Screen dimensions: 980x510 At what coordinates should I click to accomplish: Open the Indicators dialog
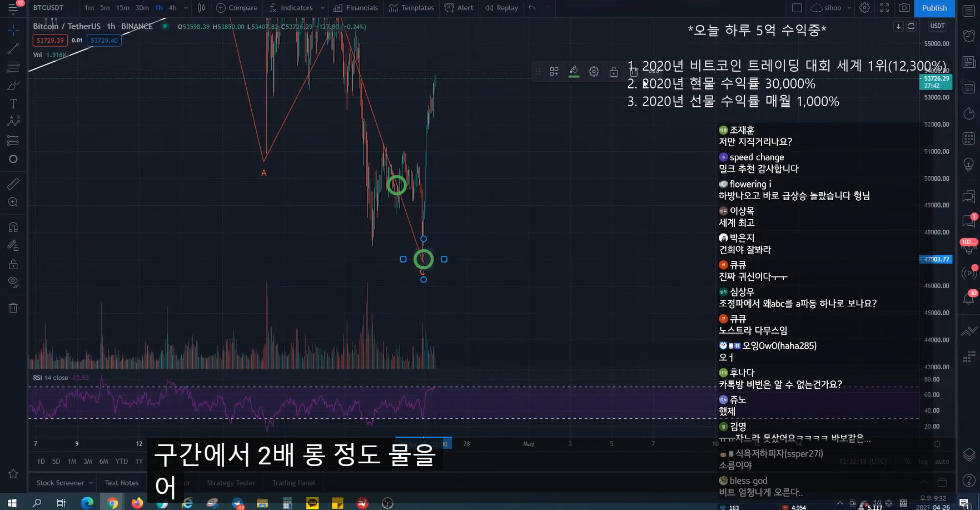coord(291,8)
